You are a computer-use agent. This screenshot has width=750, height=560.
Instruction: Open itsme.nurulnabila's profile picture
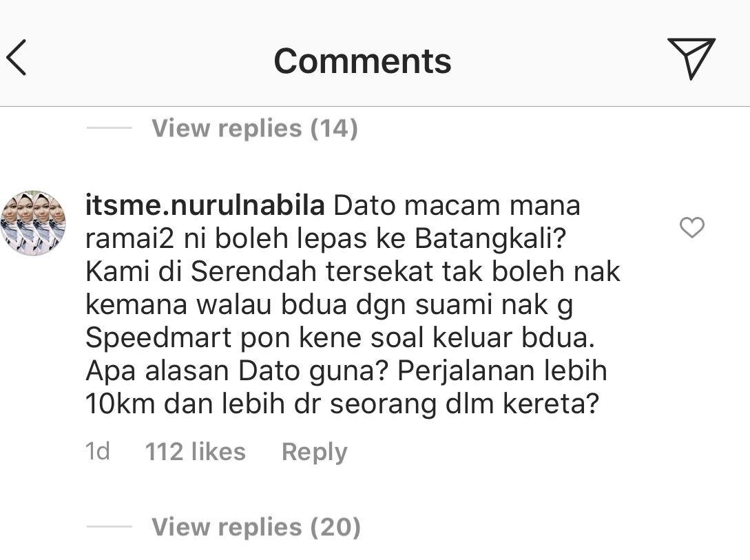click(x=32, y=223)
